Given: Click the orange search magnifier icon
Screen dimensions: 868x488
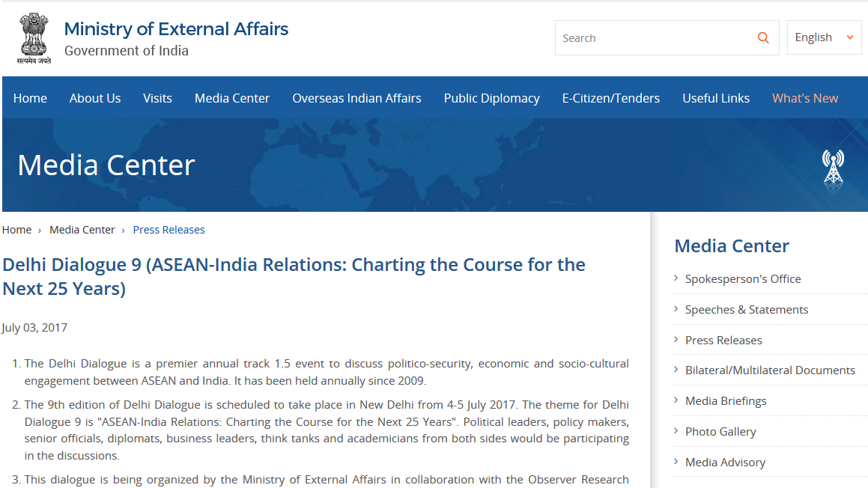Looking at the screenshot, I should [x=763, y=37].
